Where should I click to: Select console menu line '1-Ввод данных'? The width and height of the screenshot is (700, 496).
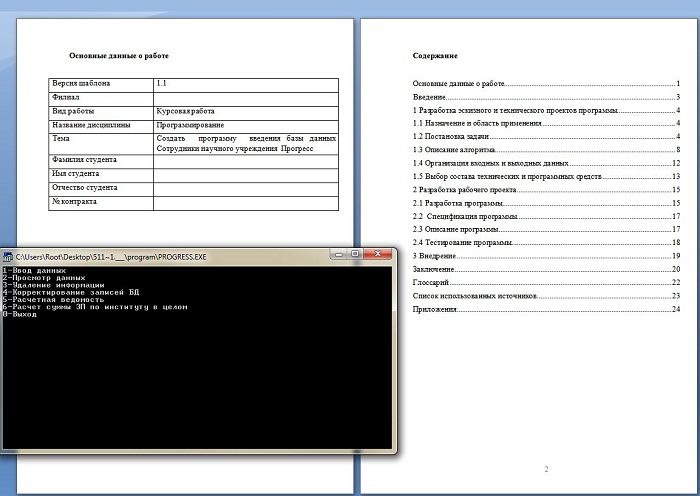(x=34, y=271)
